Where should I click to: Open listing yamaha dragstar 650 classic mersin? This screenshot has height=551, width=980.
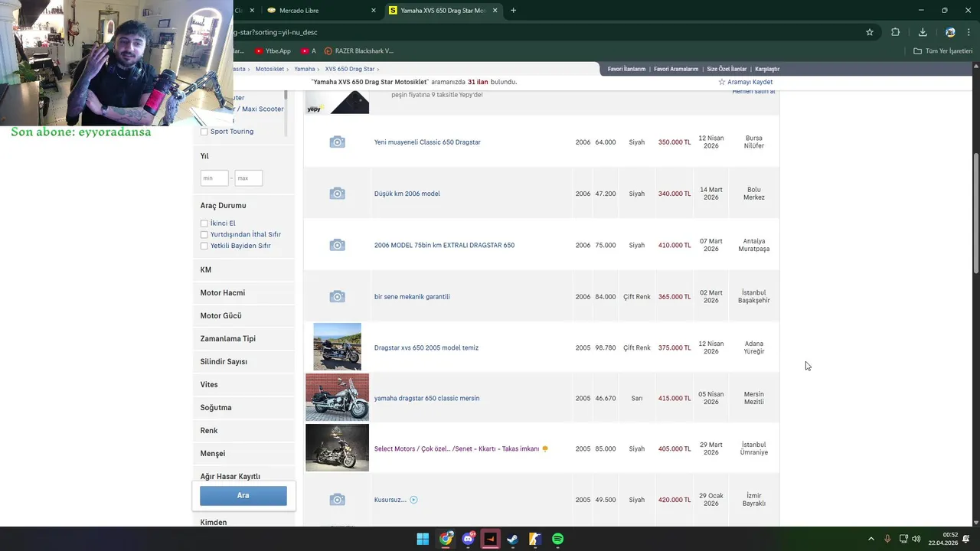pyautogui.click(x=427, y=399)
